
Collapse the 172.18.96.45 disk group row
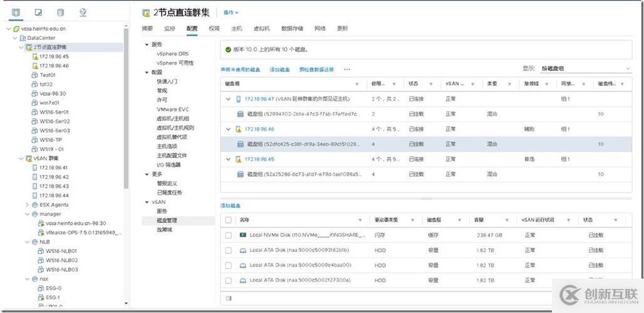229,159
